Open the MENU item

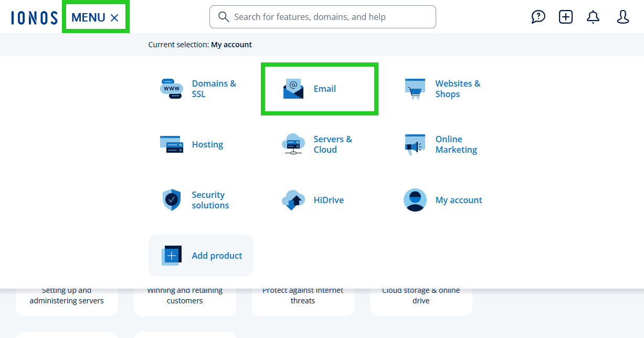(x=89, y=17)
